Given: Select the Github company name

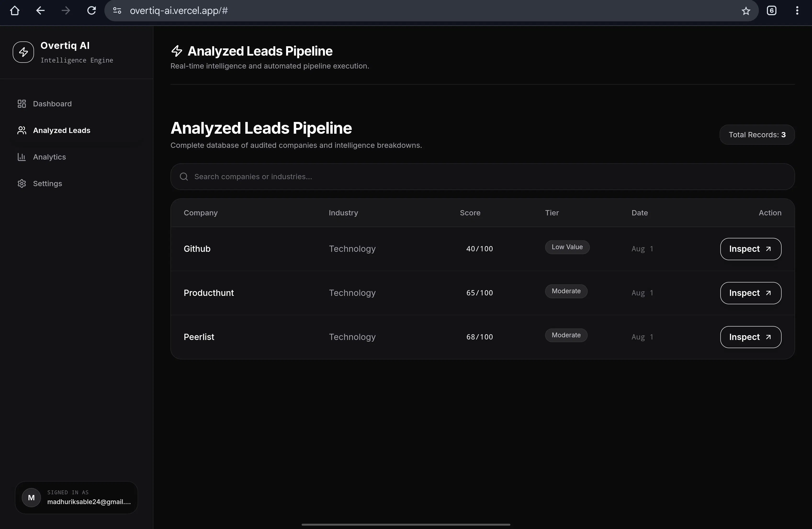Looking at the screenshot, I should coord(197,249).
